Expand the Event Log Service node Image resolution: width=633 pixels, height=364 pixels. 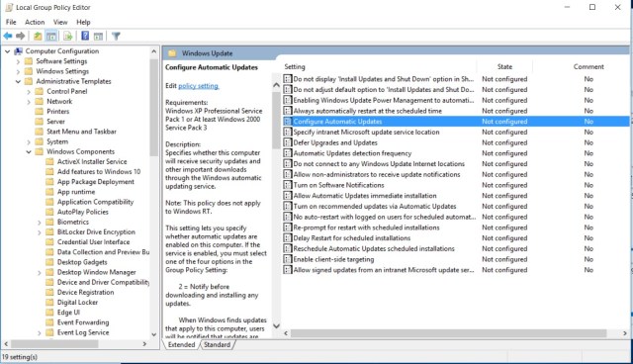(40, 332)
